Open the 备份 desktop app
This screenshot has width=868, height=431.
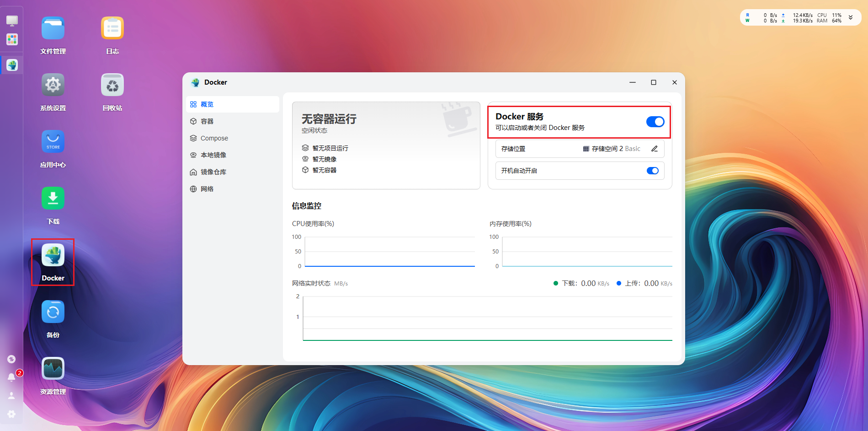click(53, 312)
